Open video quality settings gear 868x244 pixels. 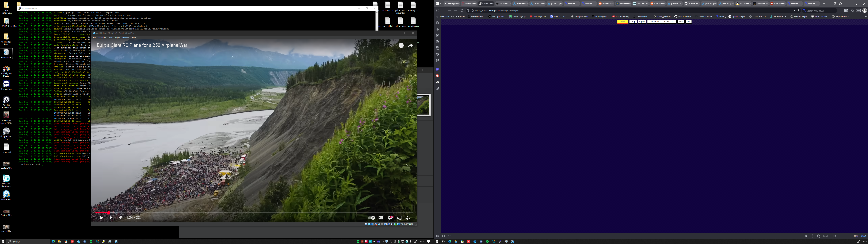point(390,218)
